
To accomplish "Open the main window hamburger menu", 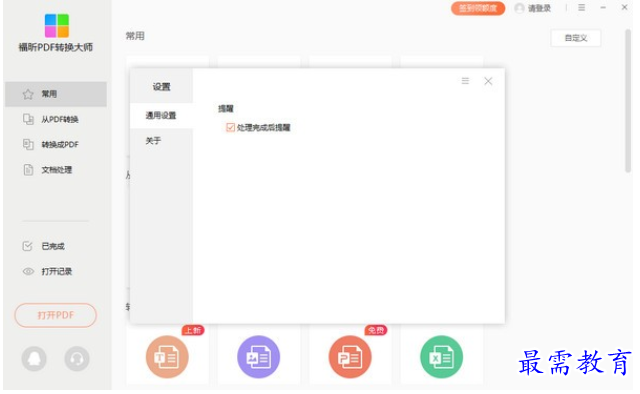I will [x=582, y=8].
